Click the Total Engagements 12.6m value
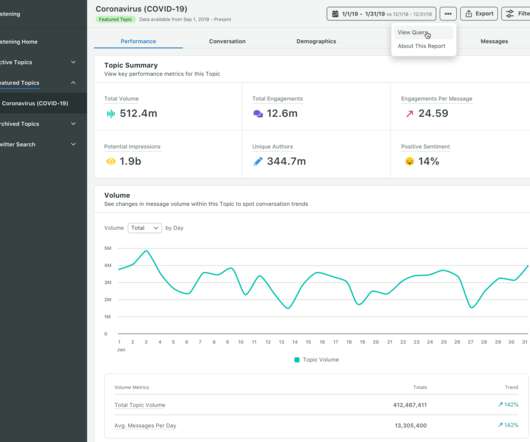The image size is (530, 442). point(282,114)
